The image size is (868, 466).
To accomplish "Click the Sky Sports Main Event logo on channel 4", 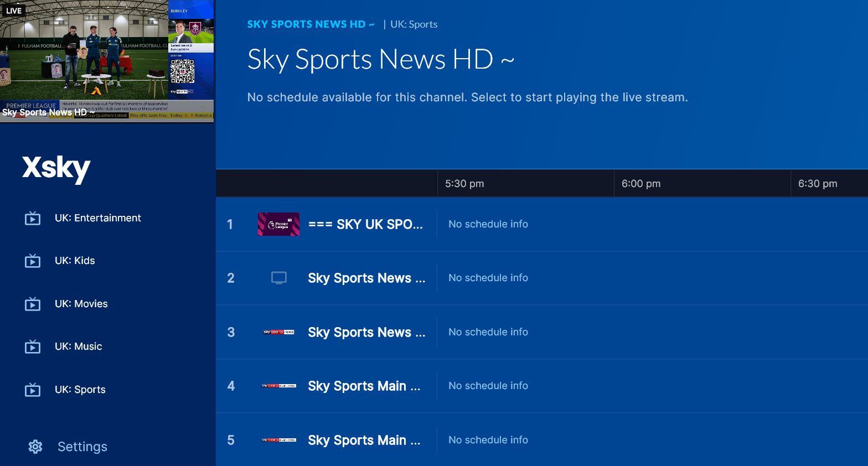I will [x=278, y=386].
